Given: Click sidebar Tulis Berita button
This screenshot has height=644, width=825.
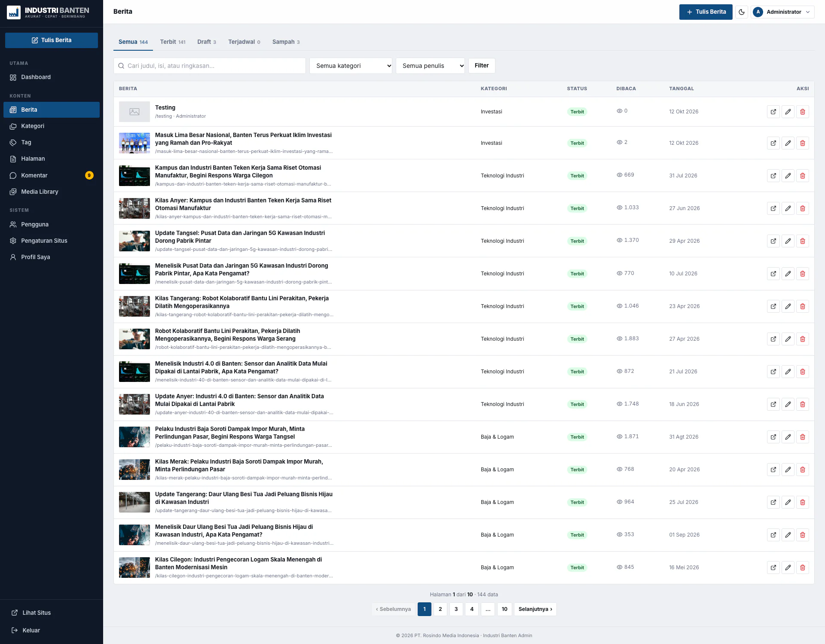Looking at the screenshot, I should pos(52,40).
